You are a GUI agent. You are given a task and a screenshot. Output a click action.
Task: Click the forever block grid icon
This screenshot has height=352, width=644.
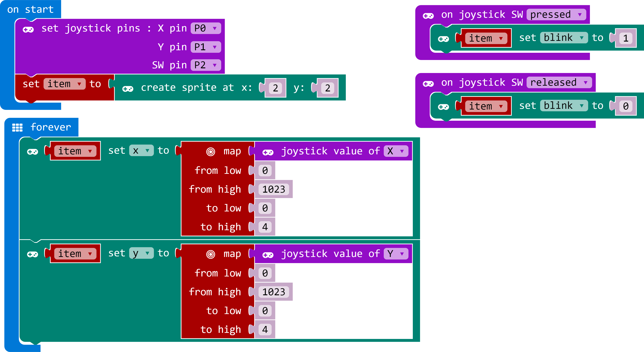[x=17, y=127]
